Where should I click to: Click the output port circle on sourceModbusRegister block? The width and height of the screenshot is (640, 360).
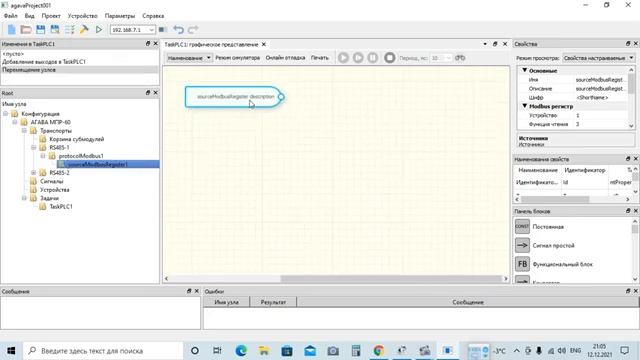click(x=281, y=97)
